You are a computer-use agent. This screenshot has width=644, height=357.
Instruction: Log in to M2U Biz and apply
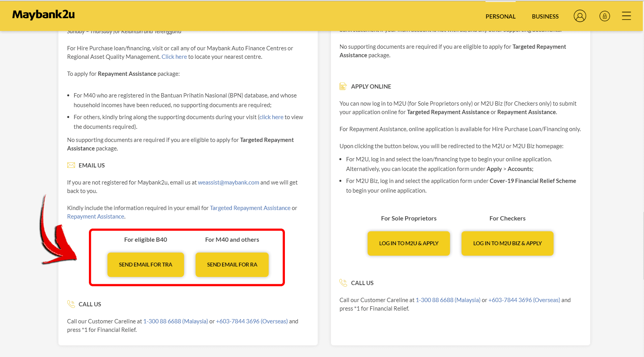(508, 243)
